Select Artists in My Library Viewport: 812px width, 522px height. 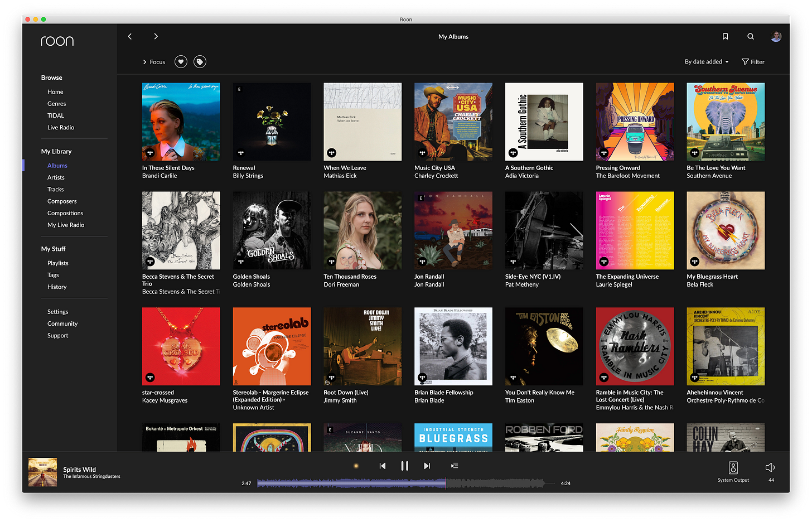click(56, 177)
